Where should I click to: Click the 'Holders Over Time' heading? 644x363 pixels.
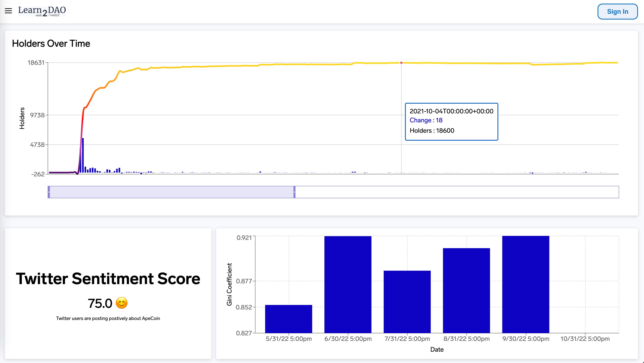point(51,43)
